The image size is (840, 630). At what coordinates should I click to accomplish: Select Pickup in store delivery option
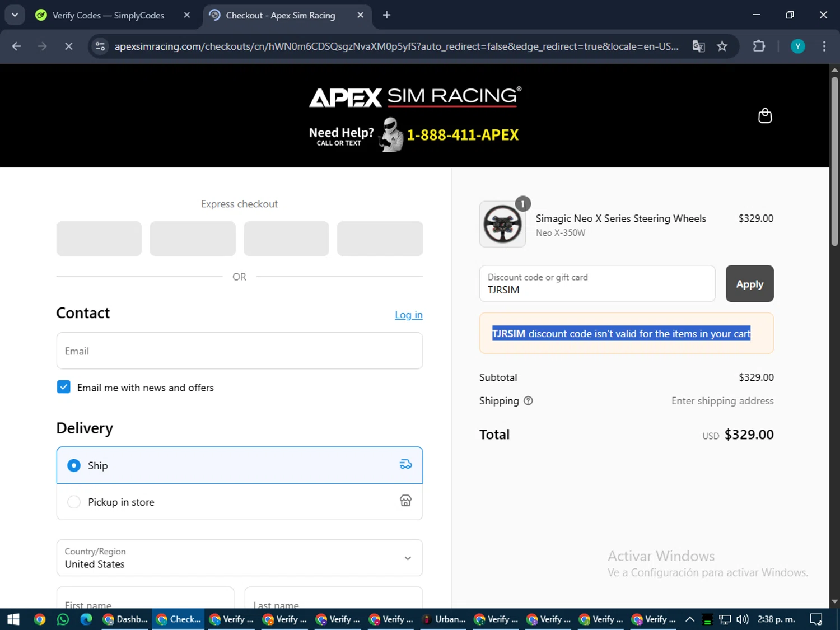[x=240, y=502]
